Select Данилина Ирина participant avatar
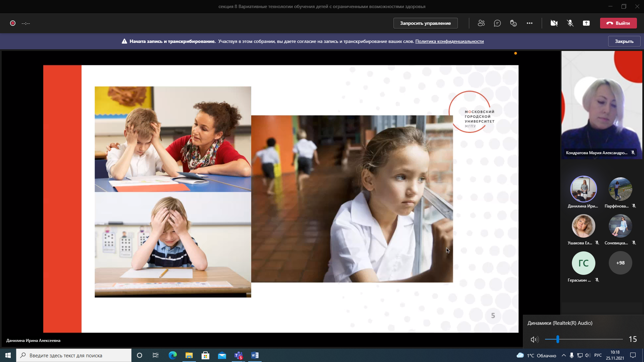 [x=583, y=189]
